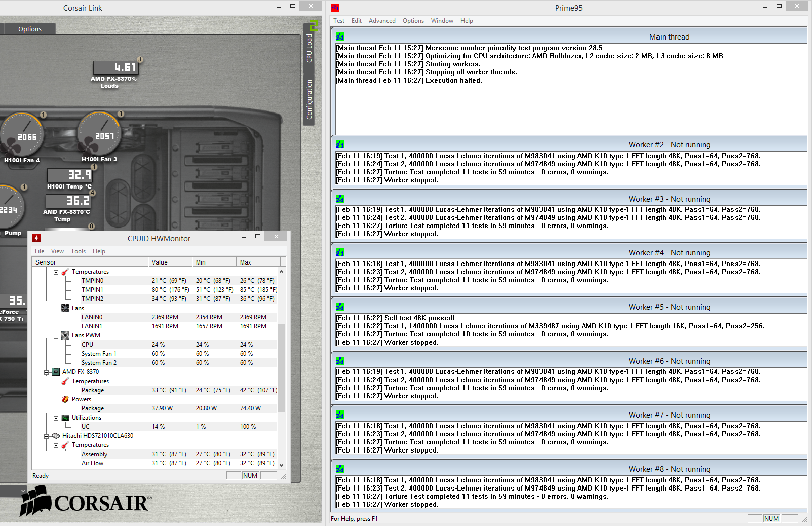
Task: Click the Worker #5 - Not running title
Action: [669, 307]
